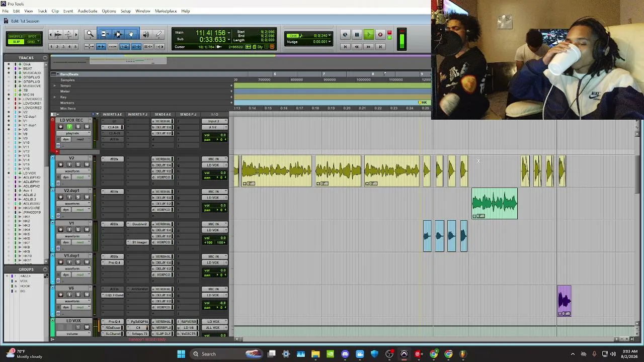
Task: Mute the V2 track
Action: click(x=87, y=165)
